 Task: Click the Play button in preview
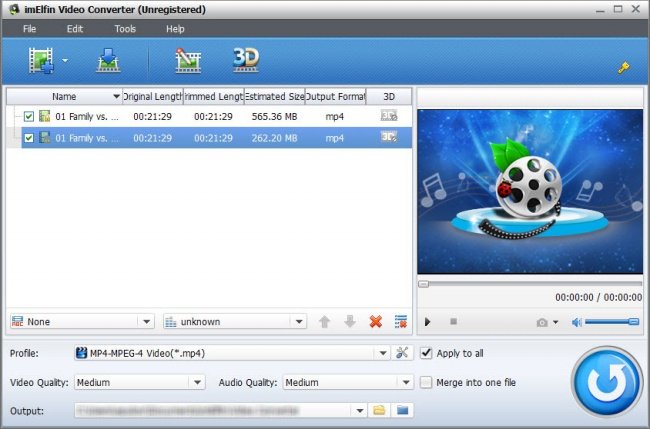click(x=427, y=322)
